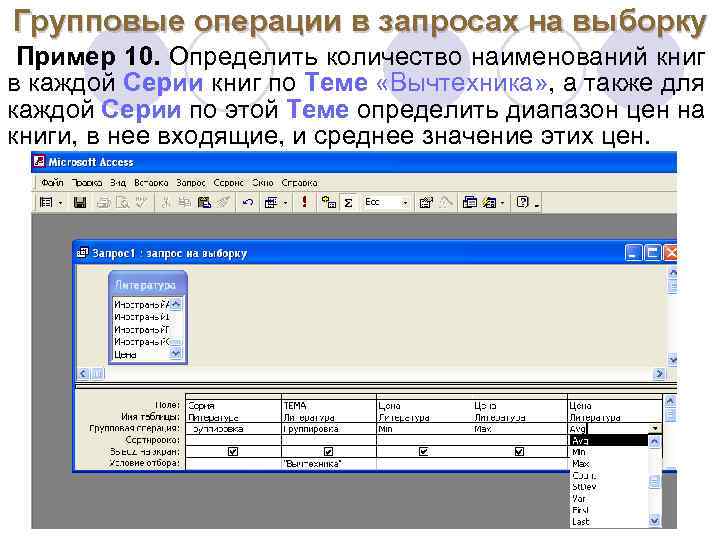
Task: Click the Группировка cell under Серия
Action: [x=233, y=429]
